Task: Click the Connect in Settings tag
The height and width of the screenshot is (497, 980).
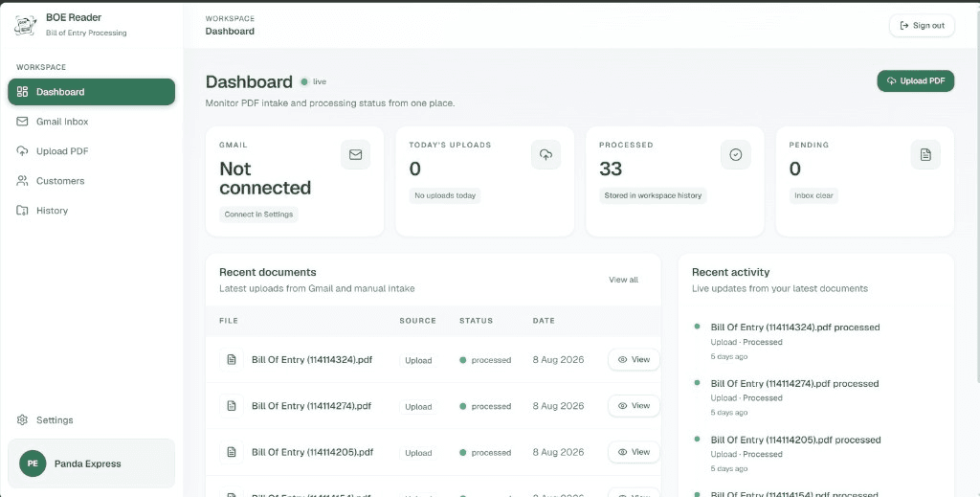Action: click(x=258, y=215)
